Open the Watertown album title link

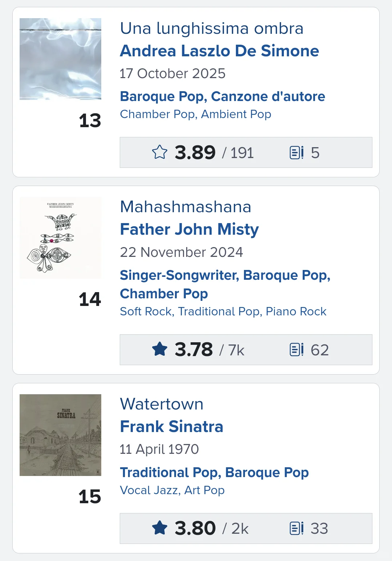[162, 404]
